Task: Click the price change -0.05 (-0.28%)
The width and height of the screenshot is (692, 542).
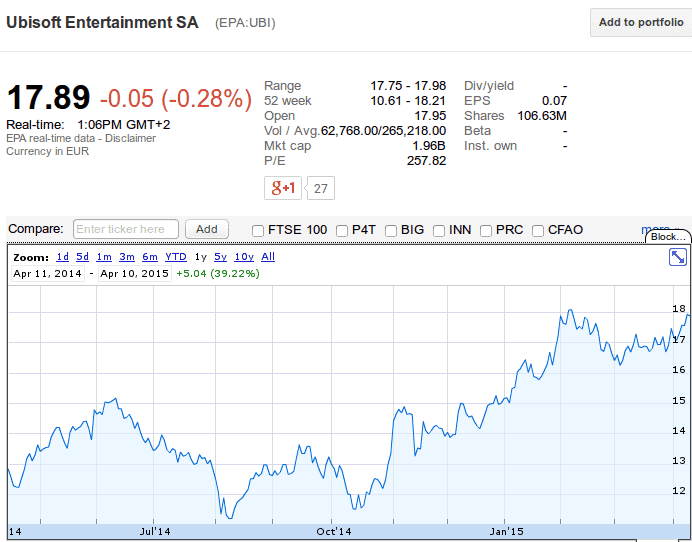Action: tap(176, 98)
